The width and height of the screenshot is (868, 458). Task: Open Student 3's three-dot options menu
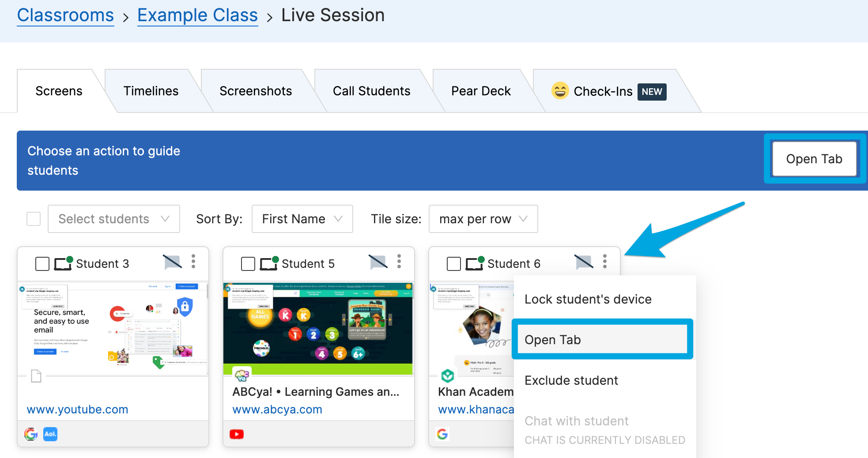(x=193, y=262)
